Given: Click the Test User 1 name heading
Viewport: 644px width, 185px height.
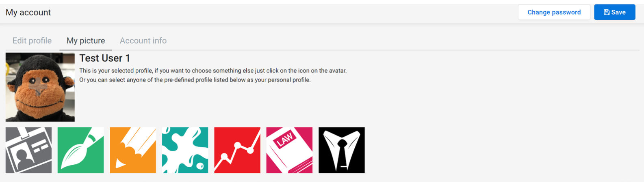Looking at the screenshot, I should (105, 58).
